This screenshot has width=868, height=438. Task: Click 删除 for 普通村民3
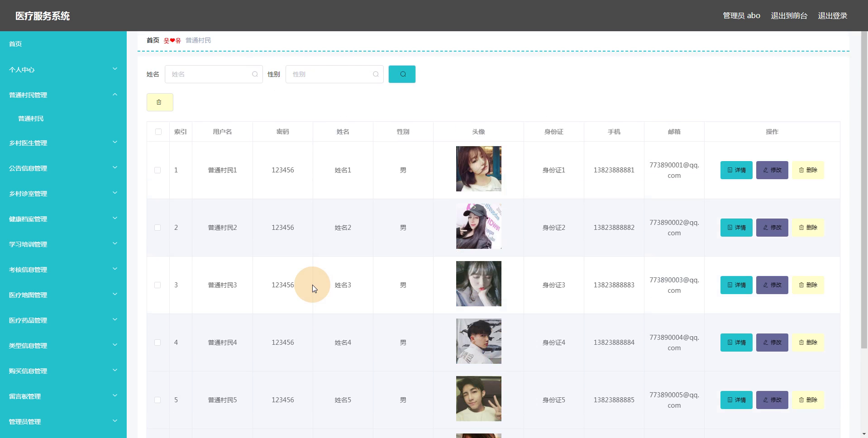pos(808,285)
